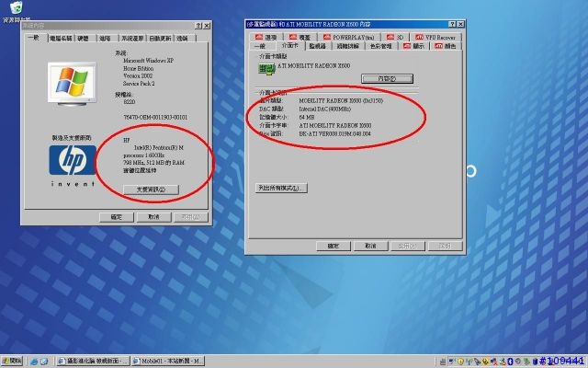This screenshot has height=368, width=588.
Task: Click the HP invent logo
Action: pos(73,166)
